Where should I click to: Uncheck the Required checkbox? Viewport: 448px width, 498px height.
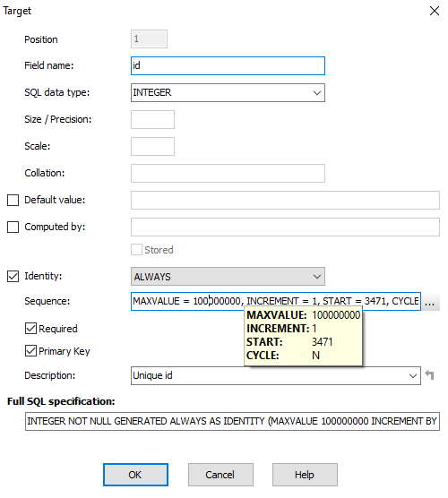(30, 329)
